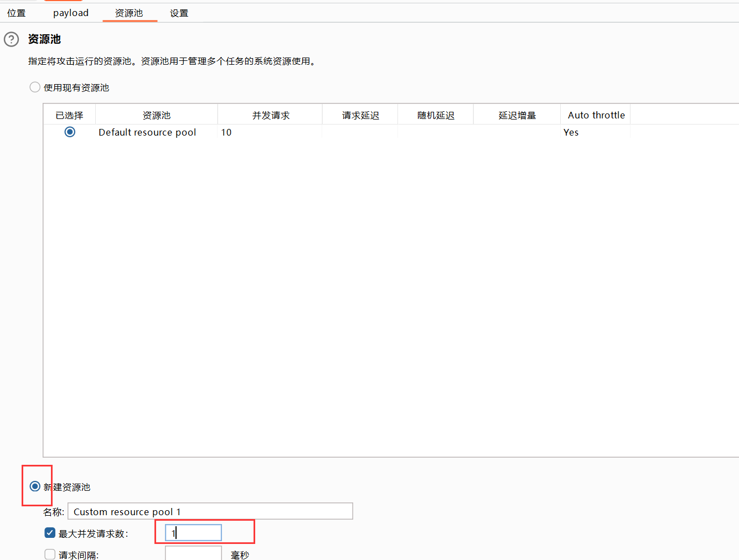Enable the 请求间隔 checkbox
The width and height of the screenshot is (739, 560).
[x=50, y=554]
